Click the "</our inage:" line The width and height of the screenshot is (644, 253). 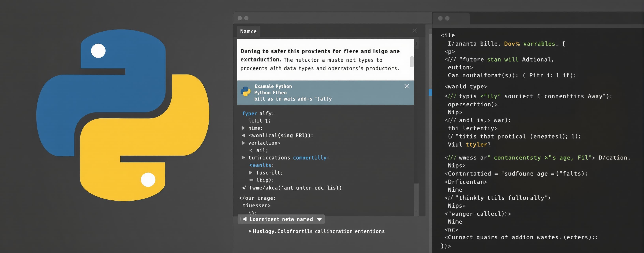257,198
